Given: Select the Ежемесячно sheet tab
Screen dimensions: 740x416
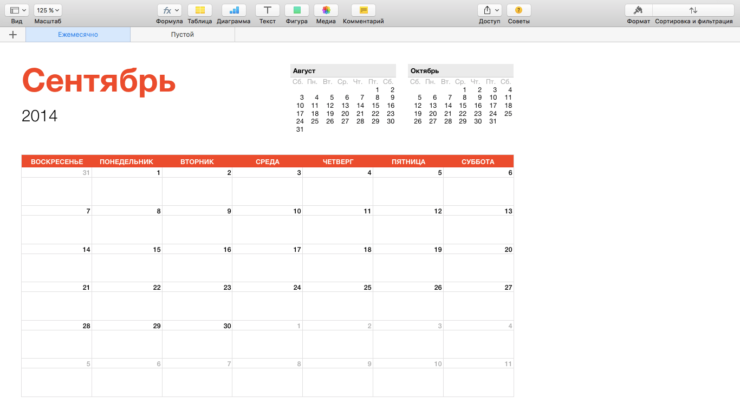Looking at the screenshot, I should pyautogui.click(x=78, y=34).
